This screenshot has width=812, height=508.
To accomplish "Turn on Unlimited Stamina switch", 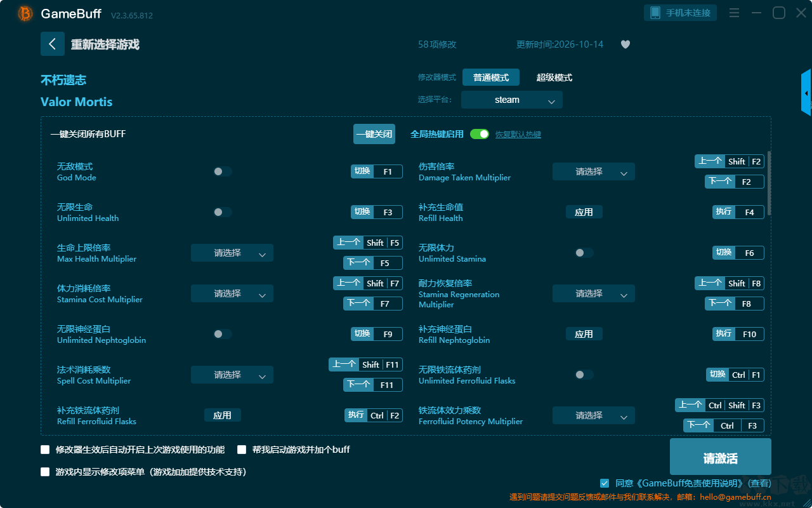I will (584, 253).
